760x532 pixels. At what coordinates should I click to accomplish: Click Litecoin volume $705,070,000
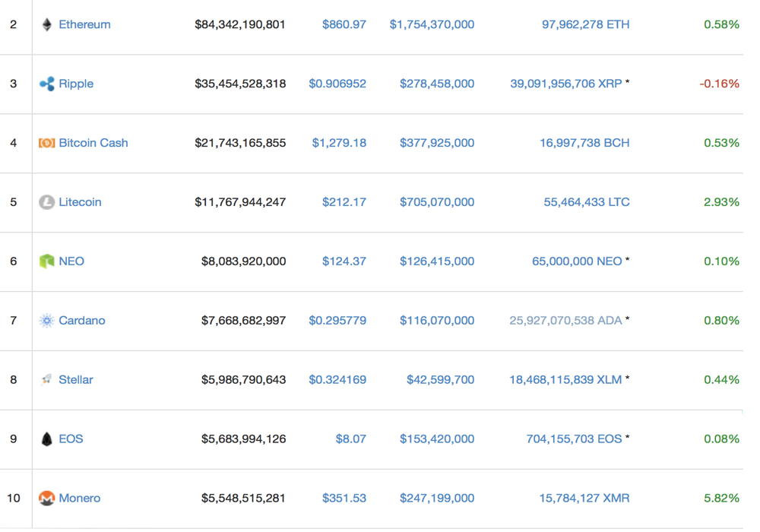(x=437, y=202)
